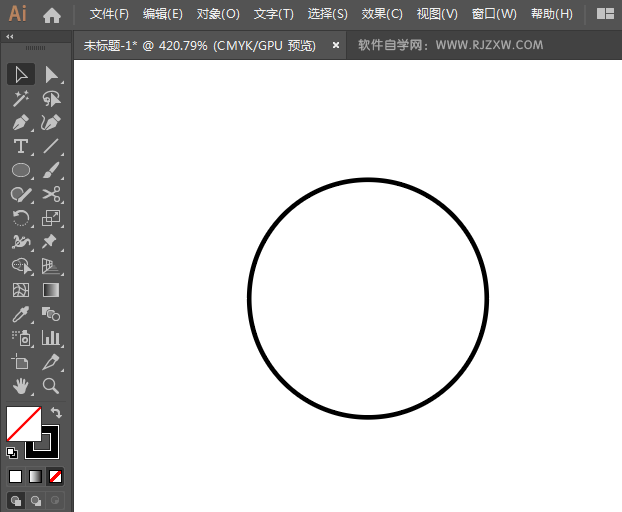Open the 编辑(E) menu

(163, 14)
